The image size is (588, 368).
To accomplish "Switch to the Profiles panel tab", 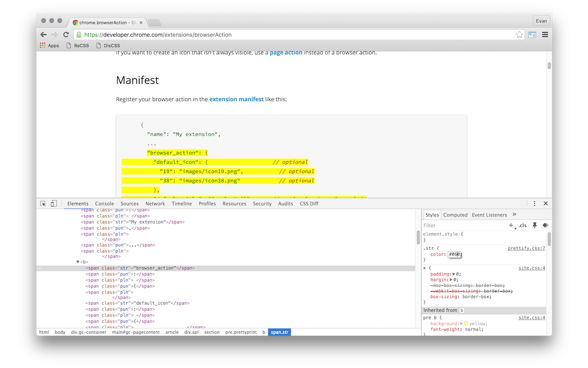I will tap(207, 203).
